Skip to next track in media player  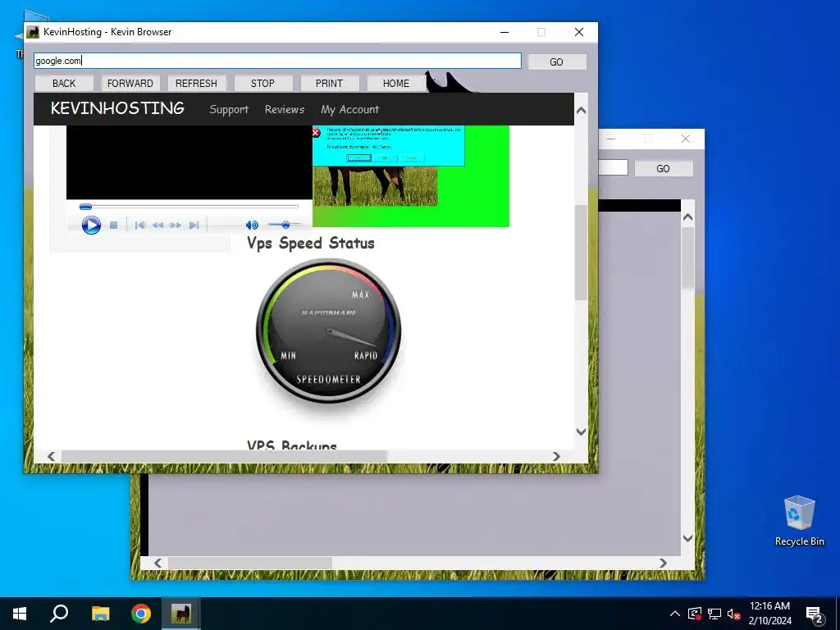[194, 226]
